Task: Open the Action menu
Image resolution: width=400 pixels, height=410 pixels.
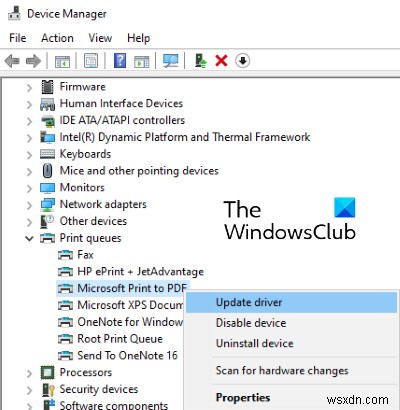Action: click(x=57, y=38)
